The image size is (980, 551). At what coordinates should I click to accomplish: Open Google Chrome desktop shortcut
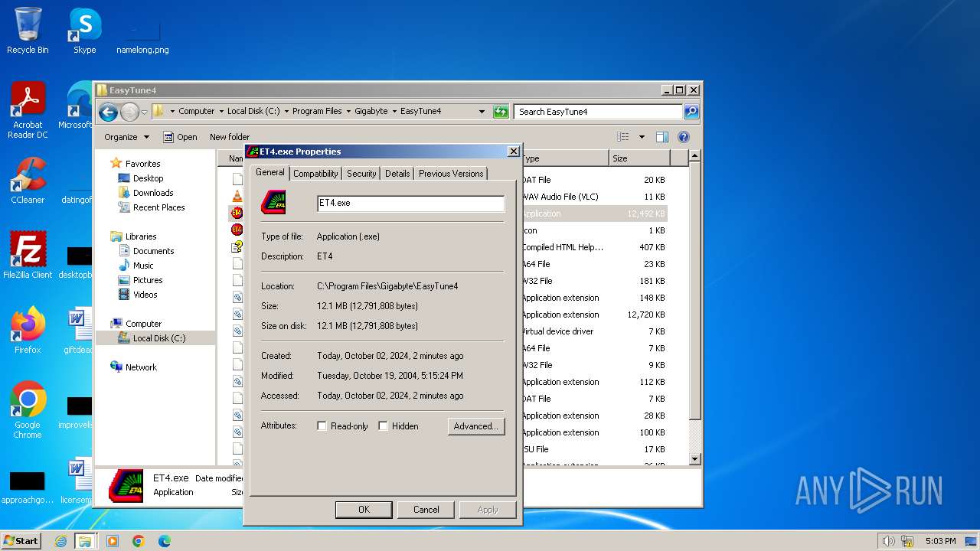pos(28,409)
